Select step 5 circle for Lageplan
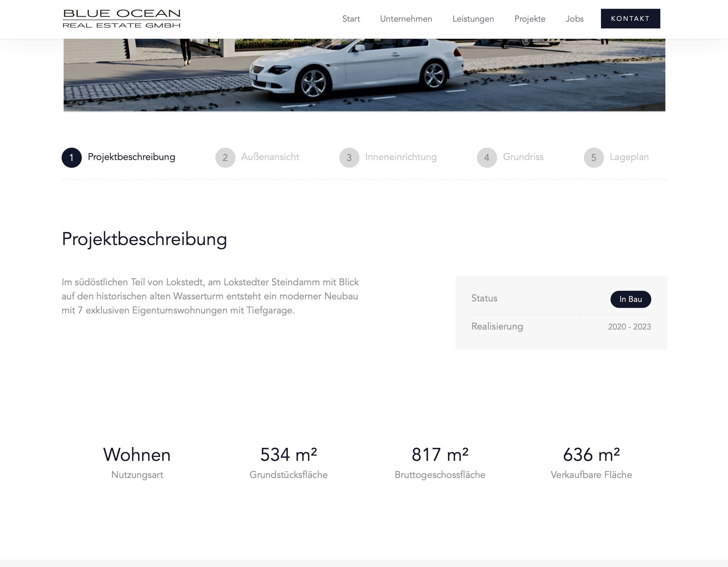Screen dimensions: 728x567 click(594, 158)
